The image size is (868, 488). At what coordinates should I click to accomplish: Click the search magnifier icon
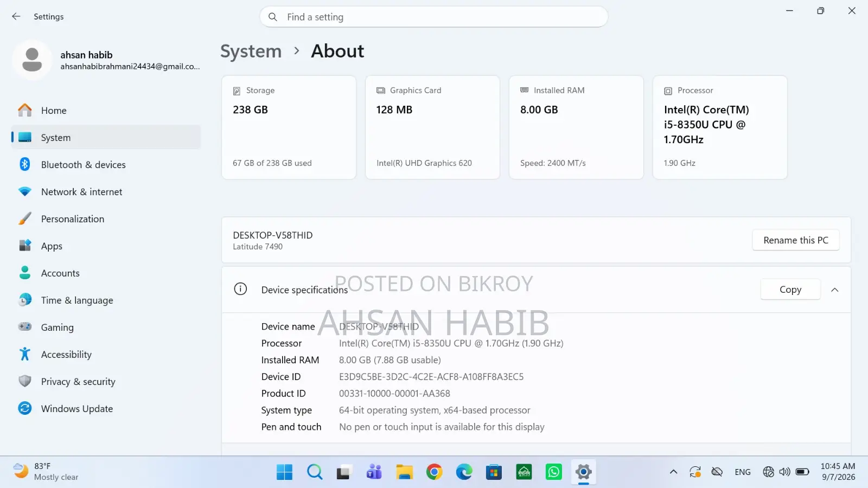(273, 17)
